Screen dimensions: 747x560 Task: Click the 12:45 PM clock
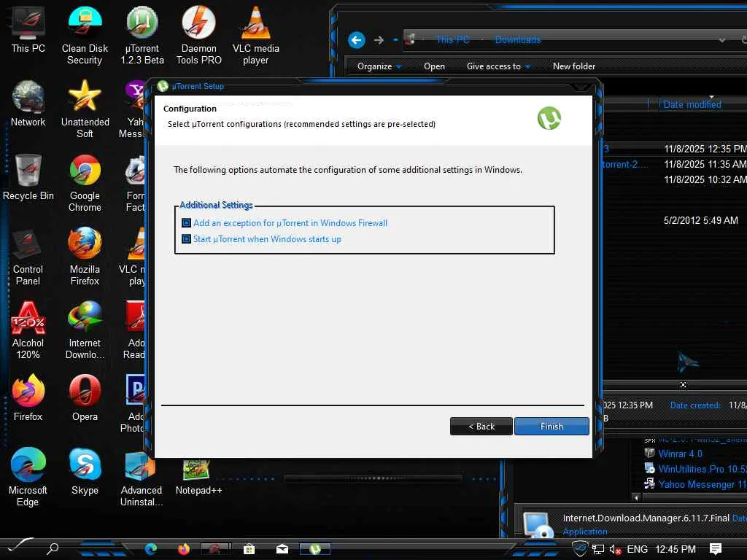[x=675, y=549]
